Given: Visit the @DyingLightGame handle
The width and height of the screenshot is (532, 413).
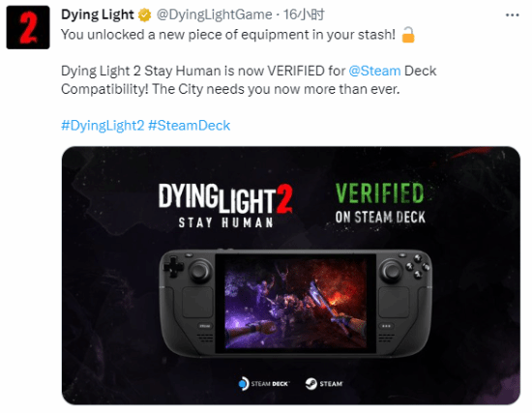Looking at the screenshot, I should pyautogui.click(x=214, y=15).
